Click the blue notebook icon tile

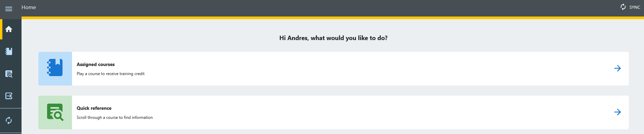[x=55, y=69]
